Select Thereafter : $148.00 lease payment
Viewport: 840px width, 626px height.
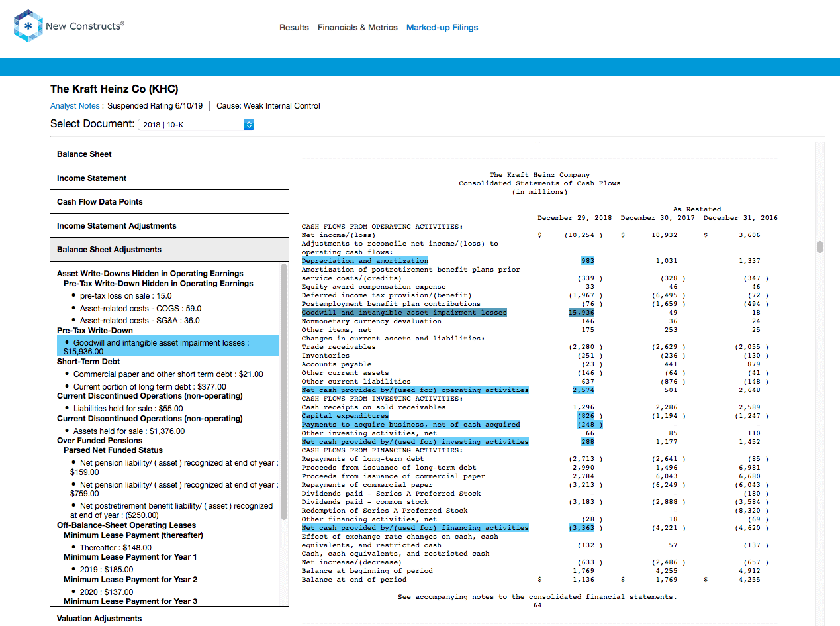pos(116,548)
